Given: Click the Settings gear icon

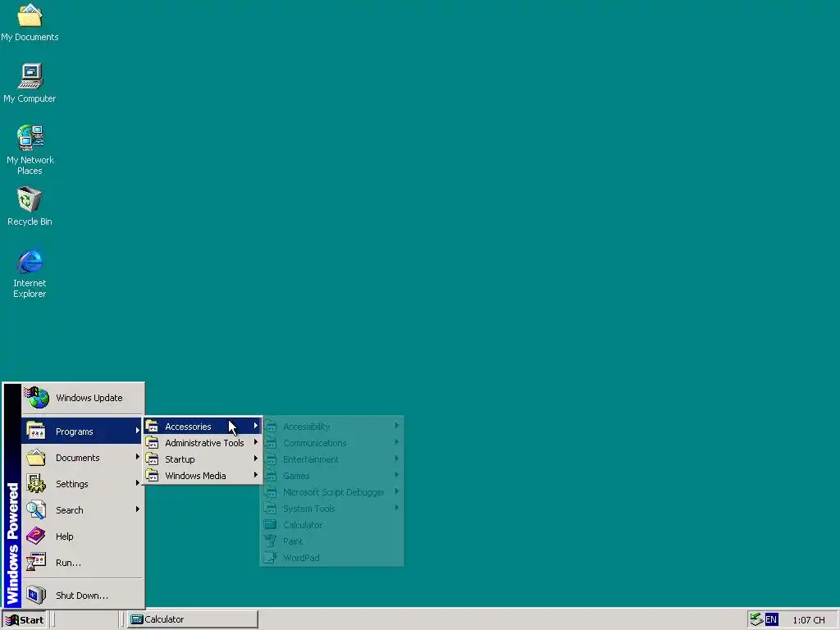Looking at the screenshot, I should 36,483.
